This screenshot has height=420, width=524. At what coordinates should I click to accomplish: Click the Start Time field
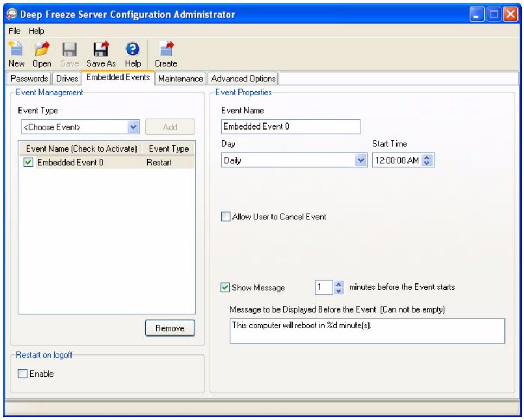coord(397,160)
